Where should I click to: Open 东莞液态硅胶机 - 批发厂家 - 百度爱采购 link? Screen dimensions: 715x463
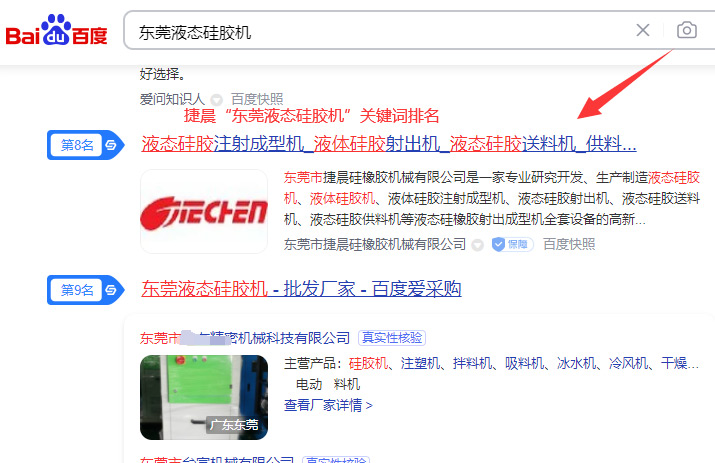tap(301, 289)
